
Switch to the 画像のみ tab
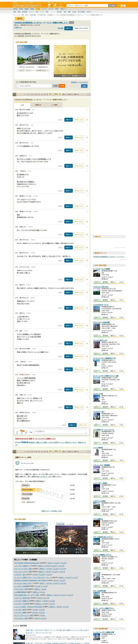pos(38,105)
